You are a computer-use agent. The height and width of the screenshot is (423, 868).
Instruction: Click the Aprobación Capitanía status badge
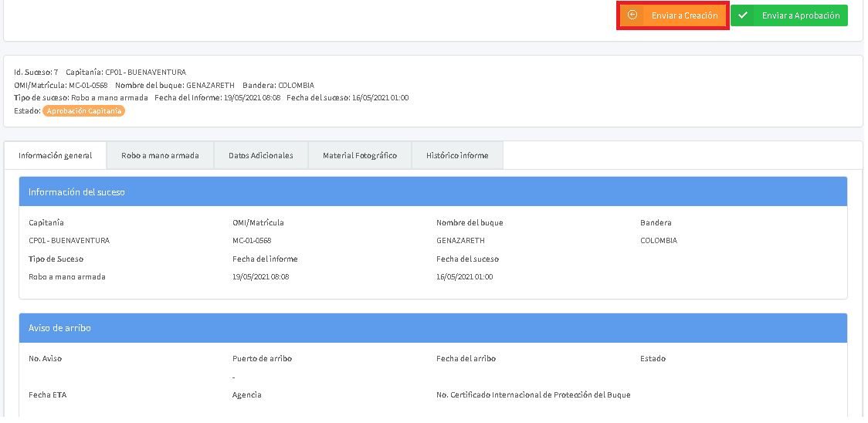click(83, 111)
